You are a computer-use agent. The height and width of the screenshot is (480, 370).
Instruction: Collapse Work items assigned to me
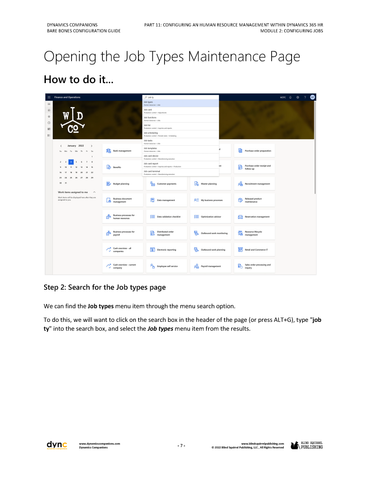[94, 192]
